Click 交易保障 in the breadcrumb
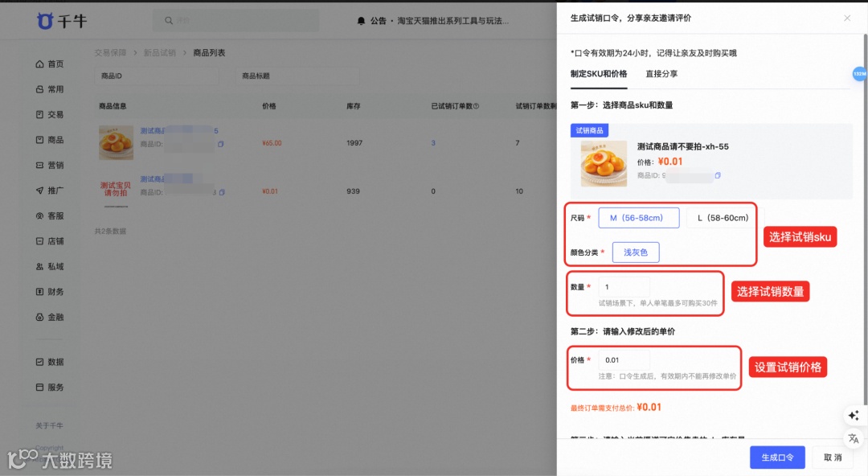Screen dimensions: 868x476 pyautogui.click(x=110, y=52)
